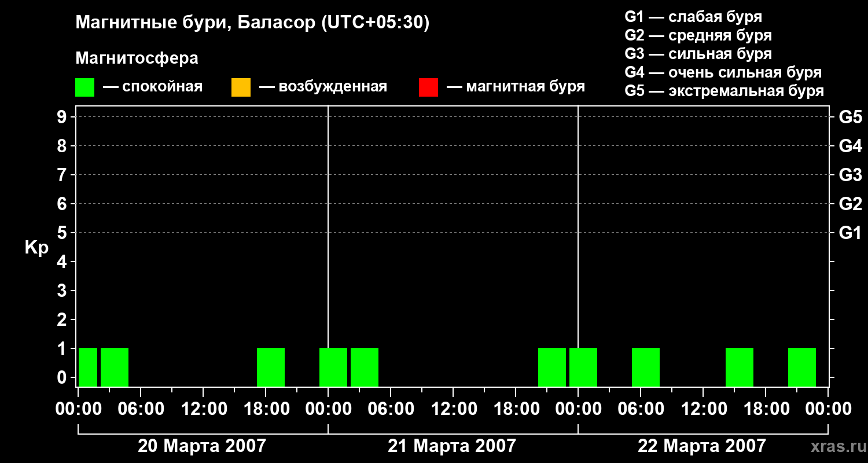
Task: Click the orange 'возбужденная' legend swatch
Action: tap(241, 87)
